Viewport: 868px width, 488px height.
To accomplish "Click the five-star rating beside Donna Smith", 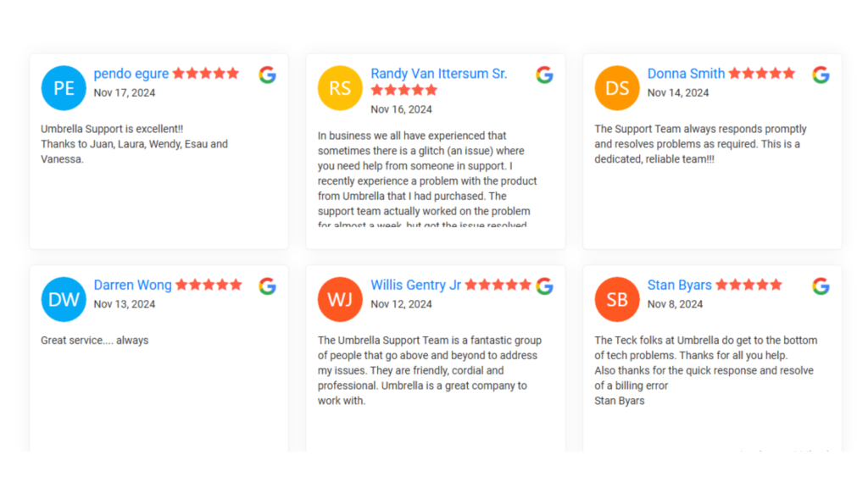I will (762, 73).
